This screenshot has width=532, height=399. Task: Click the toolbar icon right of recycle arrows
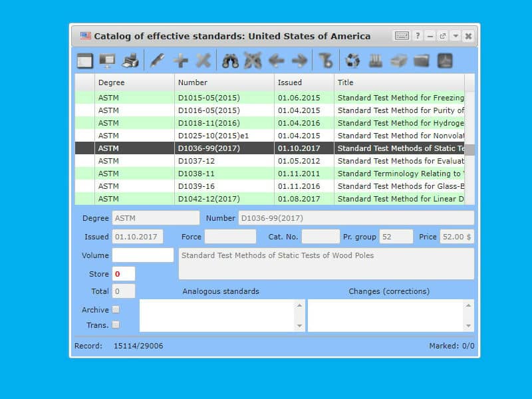376,61
